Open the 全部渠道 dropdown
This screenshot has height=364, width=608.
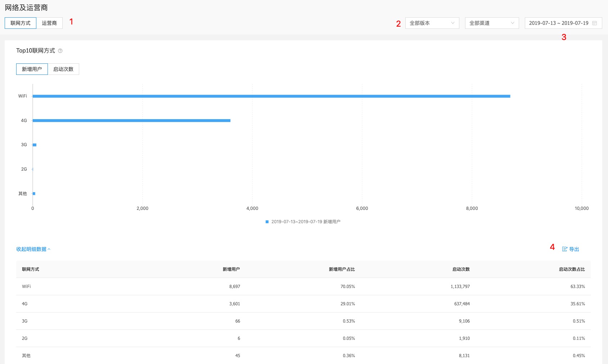[x=492, y=23]
